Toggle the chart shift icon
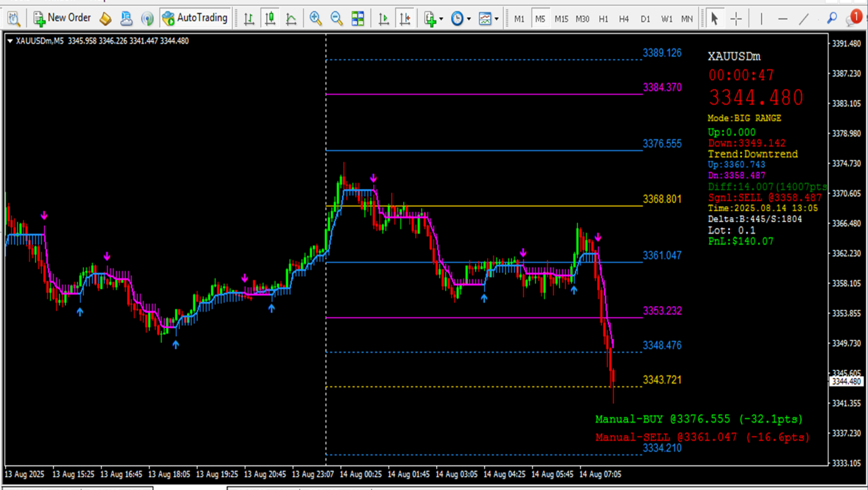This screenshot has height=490, width=868. pos(405,18)
